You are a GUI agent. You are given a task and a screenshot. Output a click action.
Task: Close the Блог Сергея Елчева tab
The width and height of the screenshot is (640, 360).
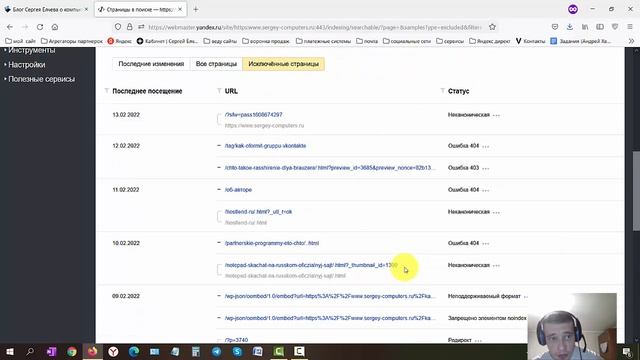click(x=86, y=9)
